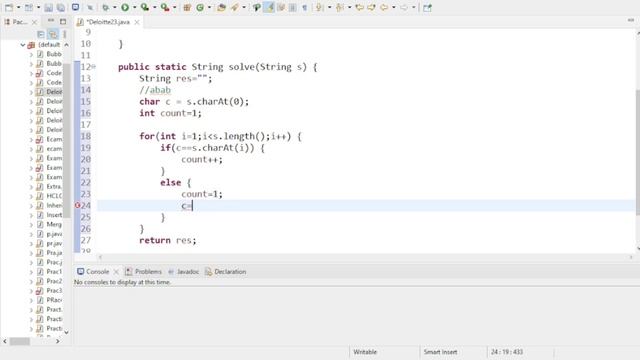Screen dimensions: 640x360
Task: Maximize the Package Explorer panel
Action: click(x=63, y=21)
